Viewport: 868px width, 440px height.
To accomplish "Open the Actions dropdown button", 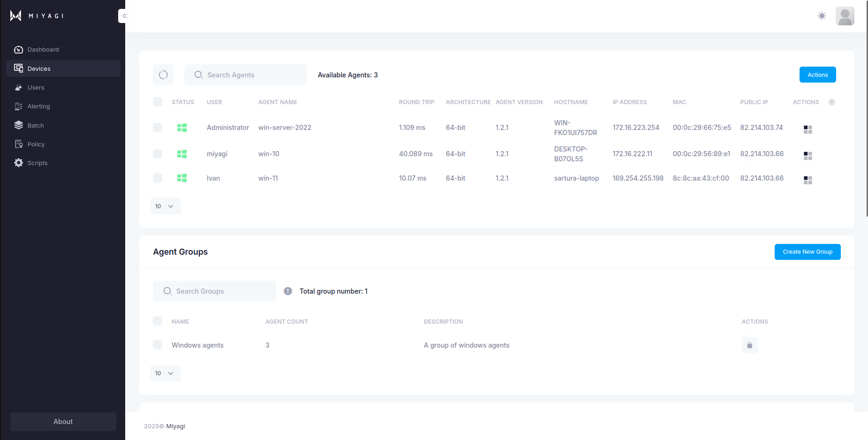I will [817, 75].
